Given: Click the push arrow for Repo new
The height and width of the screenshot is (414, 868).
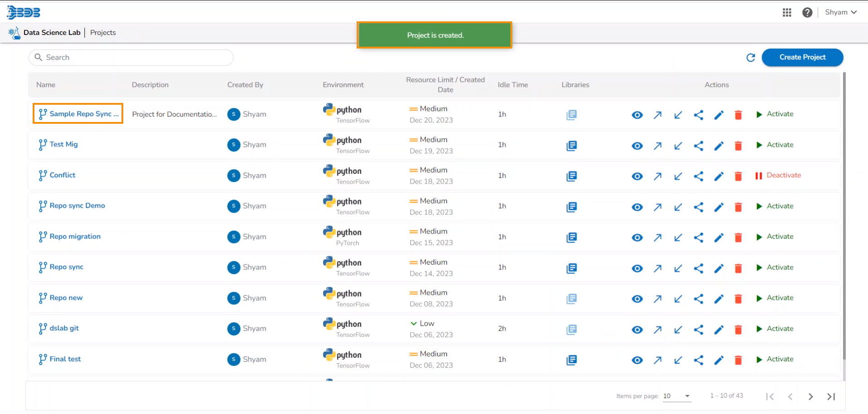Looking at the screenshot, I should 658,299.
